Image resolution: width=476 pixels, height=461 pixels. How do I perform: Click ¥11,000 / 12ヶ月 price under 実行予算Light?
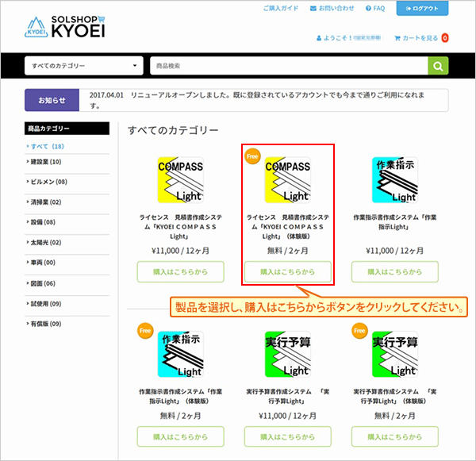(x=287, y=416)
